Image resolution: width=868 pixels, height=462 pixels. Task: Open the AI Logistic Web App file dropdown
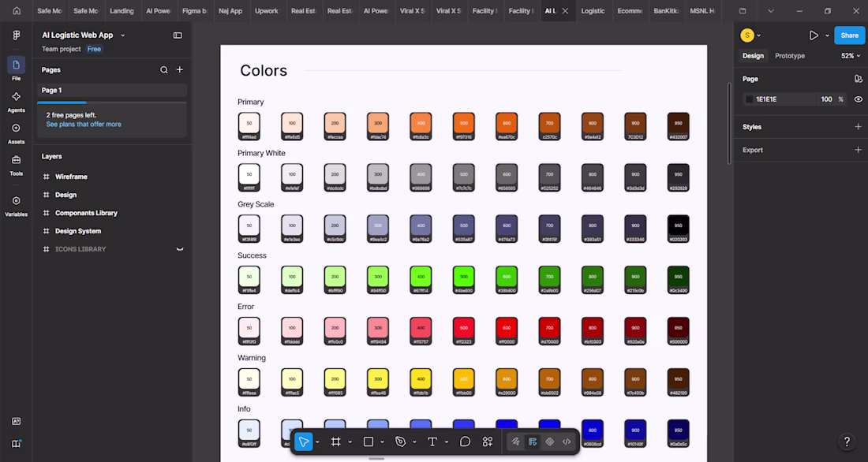[x=123, y=35]
